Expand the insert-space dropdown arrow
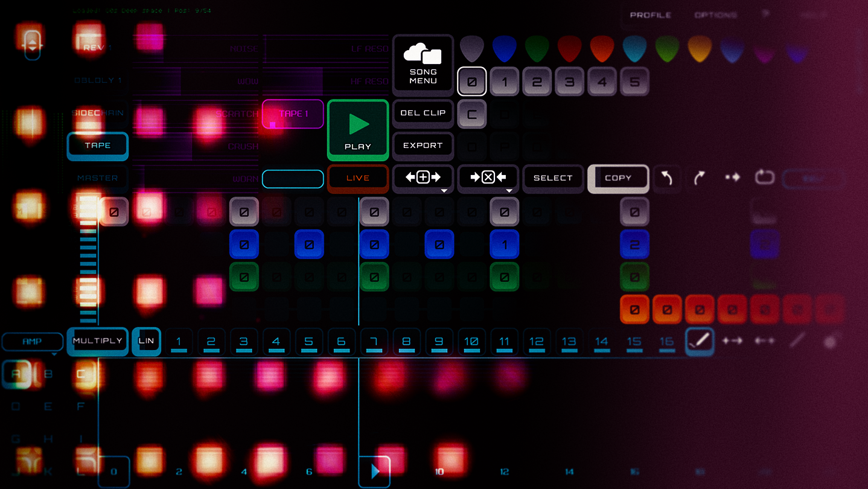The width and height of the screenshot is (868, 489). click(444, 191)
